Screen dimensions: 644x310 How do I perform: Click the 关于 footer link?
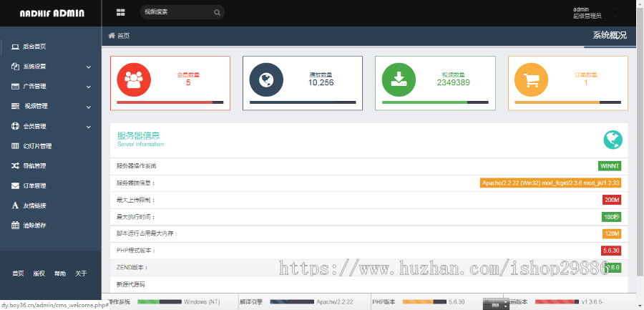point(81,273)
